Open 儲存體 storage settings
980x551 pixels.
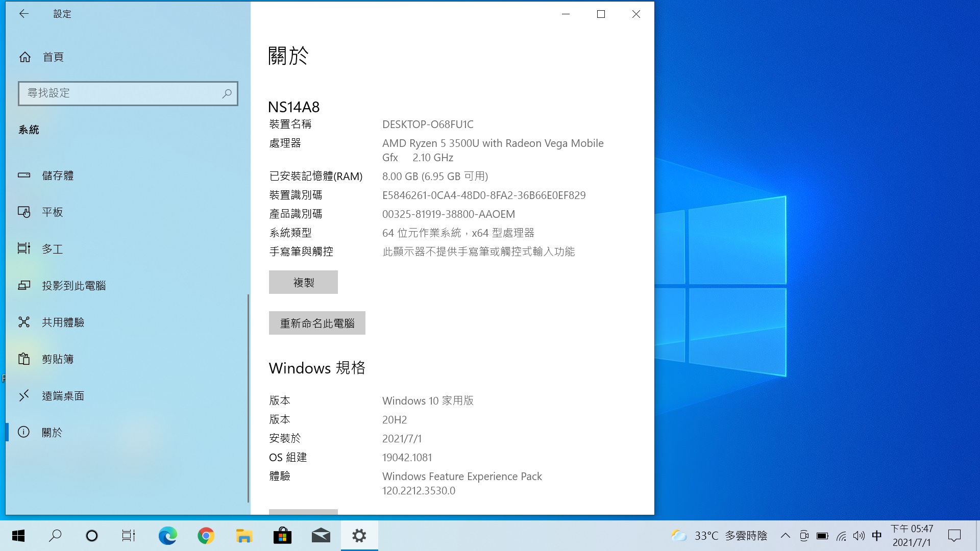coord(57,176)
